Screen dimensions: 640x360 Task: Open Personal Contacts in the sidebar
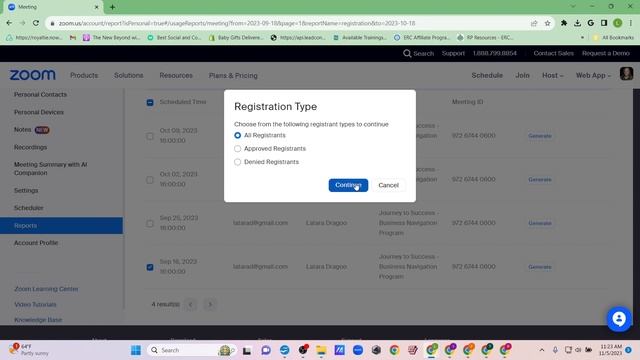[40, 94]
